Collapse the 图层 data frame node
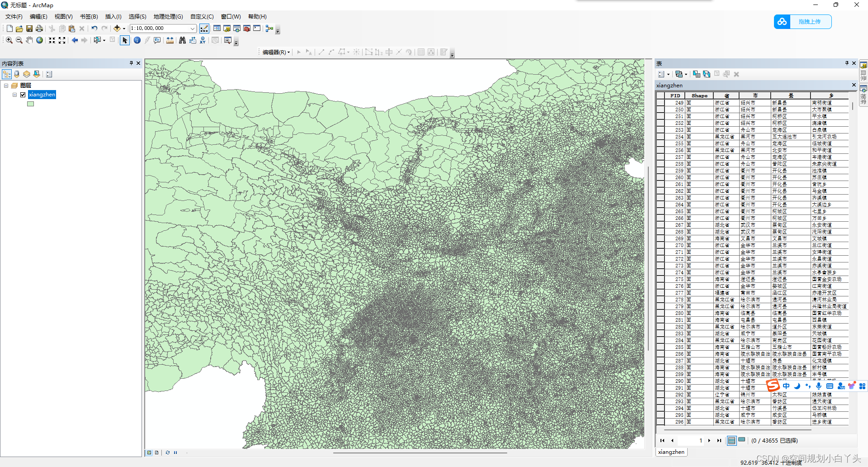 tap(6, 86)
